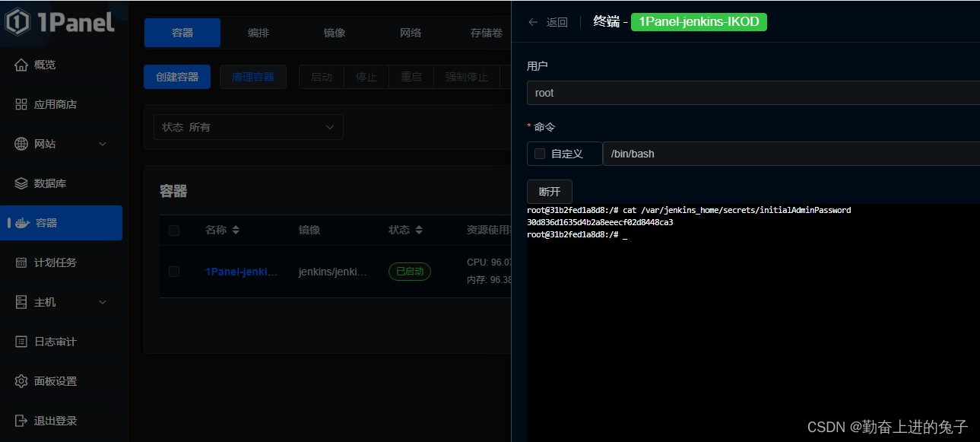Open the 1Panel-jenki... container name link
The height and width of the screenshot is (442, 980).
[x=242, y=272]
